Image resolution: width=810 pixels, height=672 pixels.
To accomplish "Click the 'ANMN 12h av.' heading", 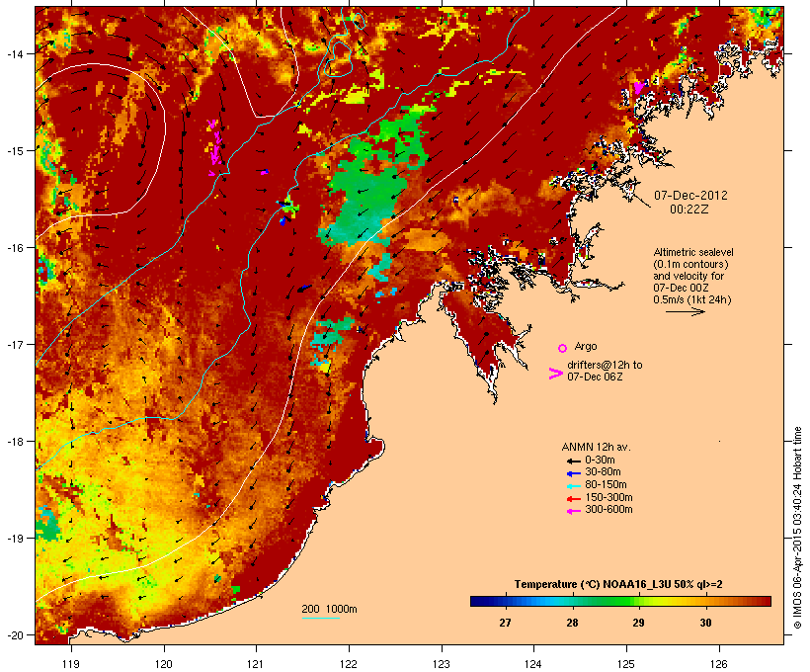I will 596,447.
